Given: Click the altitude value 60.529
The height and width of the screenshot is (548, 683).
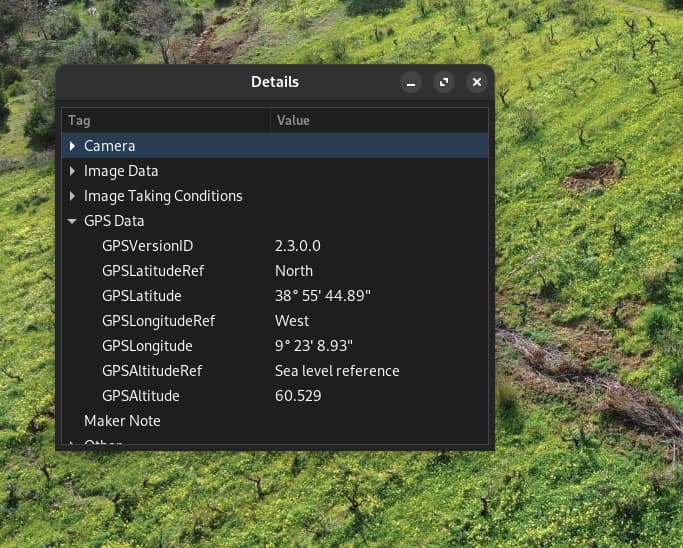Looking at the screenshot, I should pyautogui.click(x=298, y=396).
